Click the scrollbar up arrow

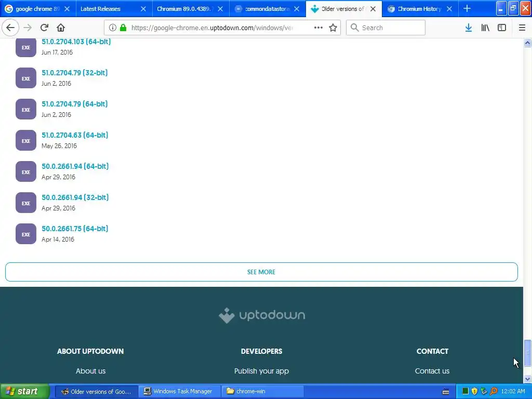[x=527, y=43]
